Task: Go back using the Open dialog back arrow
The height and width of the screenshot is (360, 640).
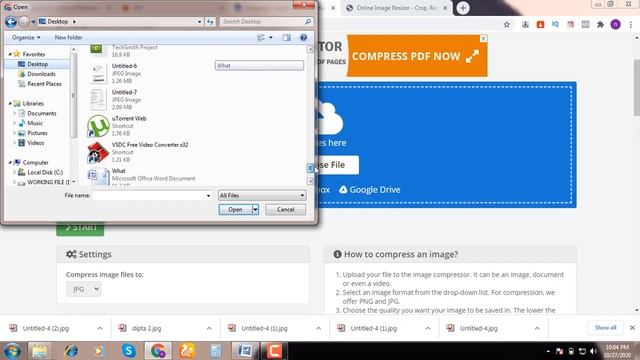Action: [x=11, y=22]
